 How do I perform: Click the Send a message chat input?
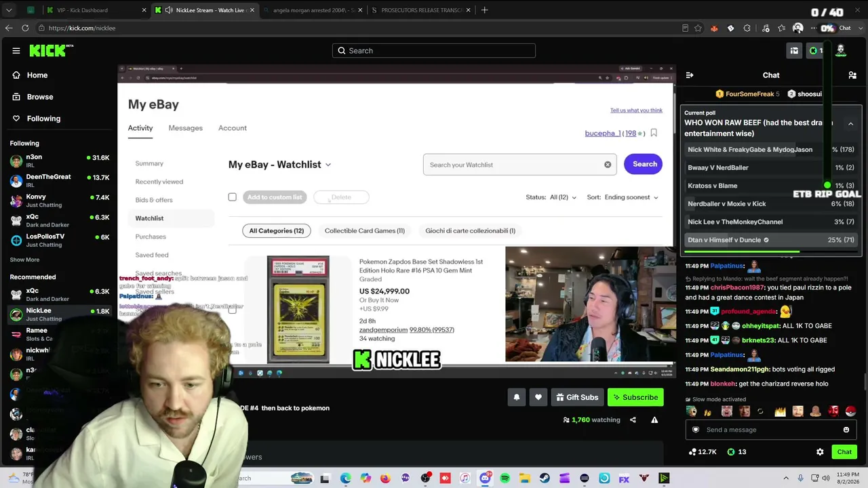point(770,430)
